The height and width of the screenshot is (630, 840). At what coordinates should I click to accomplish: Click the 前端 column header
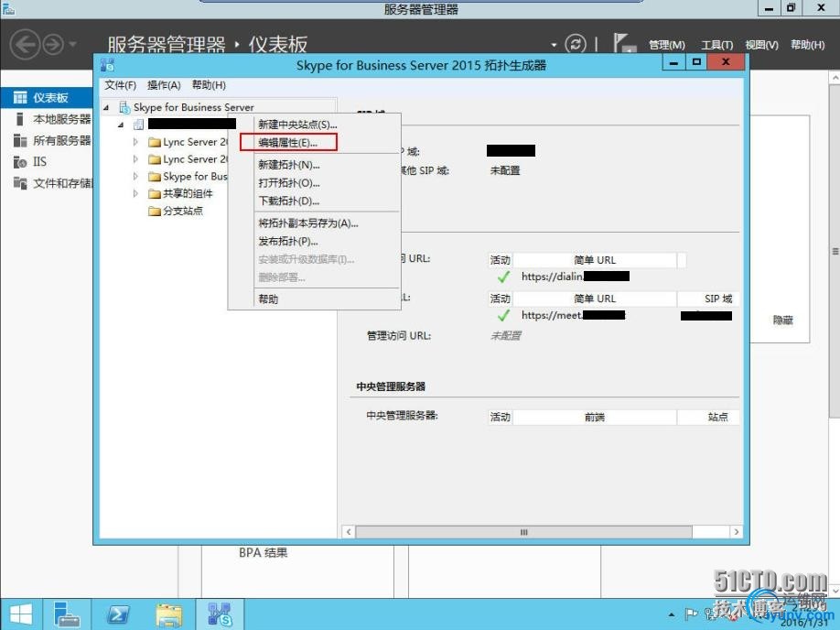[595, 418]
